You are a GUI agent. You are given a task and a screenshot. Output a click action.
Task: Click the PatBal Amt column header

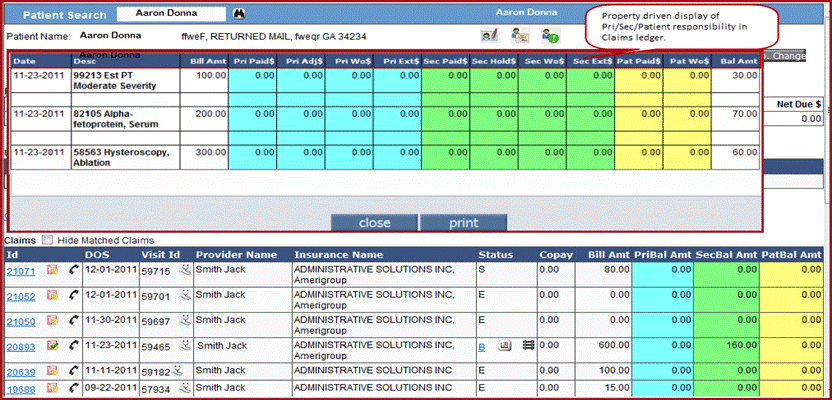tap(791, 255)
